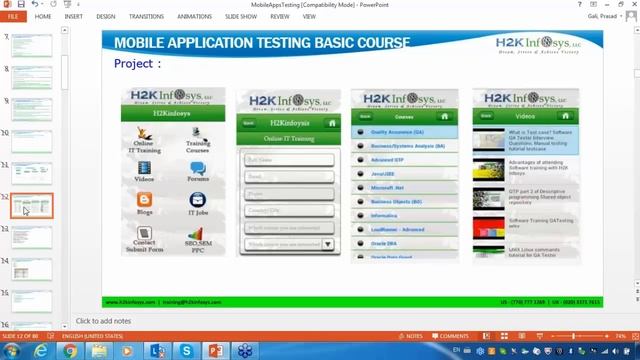The height and width of the screenshot is (360, 640).
Task: Click the Undo arrow icon
Action: [35, 4]
